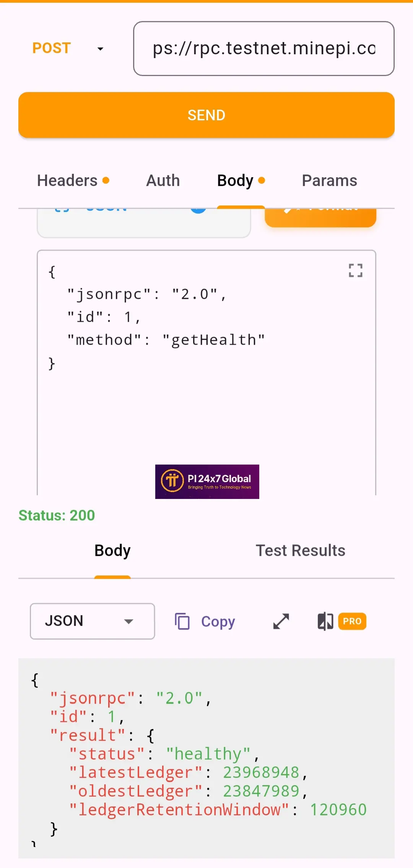
Task: Focus the URL input field
Action: coord(264,49)
